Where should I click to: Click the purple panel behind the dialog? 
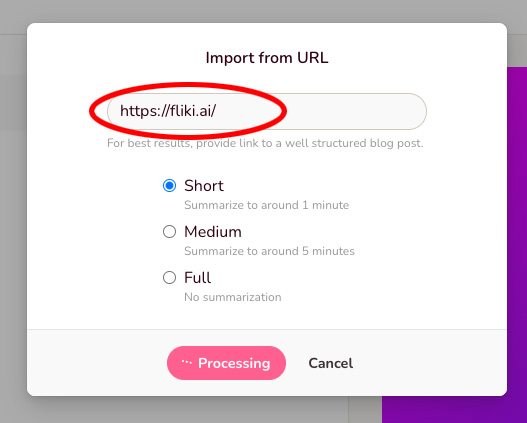click(x=517, y=235)
